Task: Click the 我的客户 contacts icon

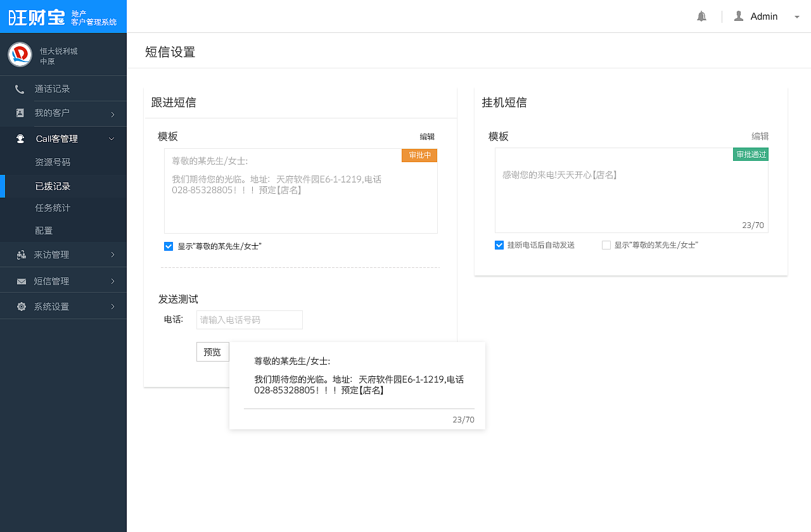Action: click(20, 113)
